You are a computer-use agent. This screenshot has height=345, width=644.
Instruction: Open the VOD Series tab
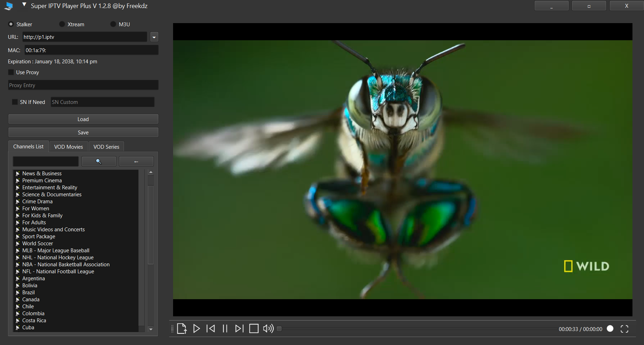click(106, 147)
